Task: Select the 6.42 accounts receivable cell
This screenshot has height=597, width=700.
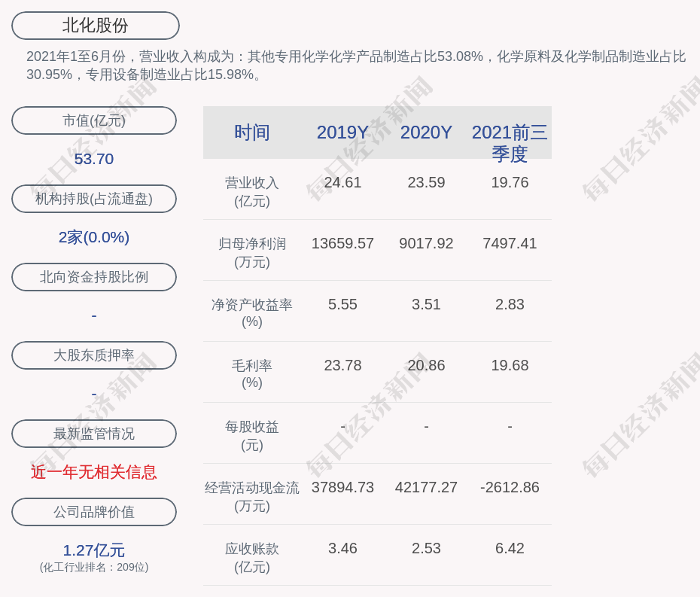Action: pos(510,548)
